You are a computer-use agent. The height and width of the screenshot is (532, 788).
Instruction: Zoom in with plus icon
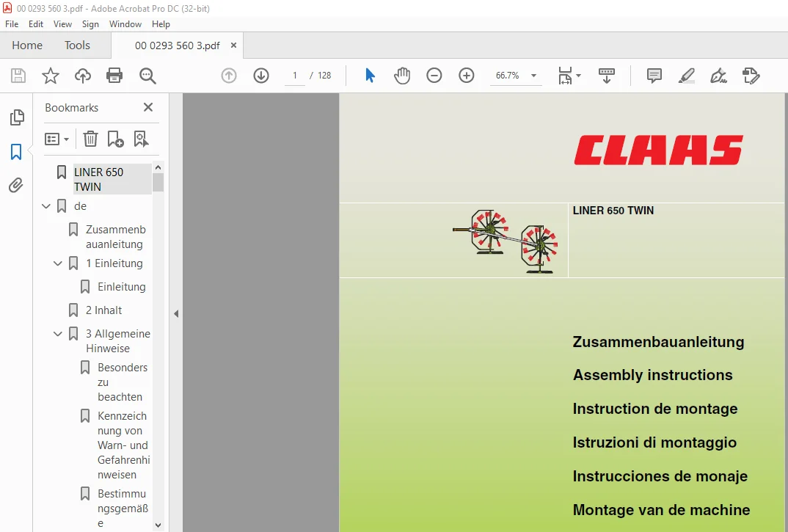(x=467, y=76)
